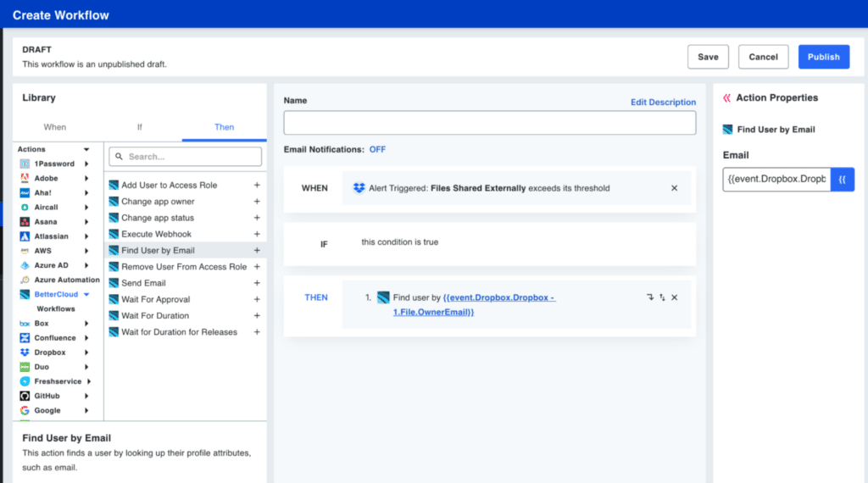The image size is (868, 483).
Task: Expand the Asana actions arrow
Action: click(86, 222)
